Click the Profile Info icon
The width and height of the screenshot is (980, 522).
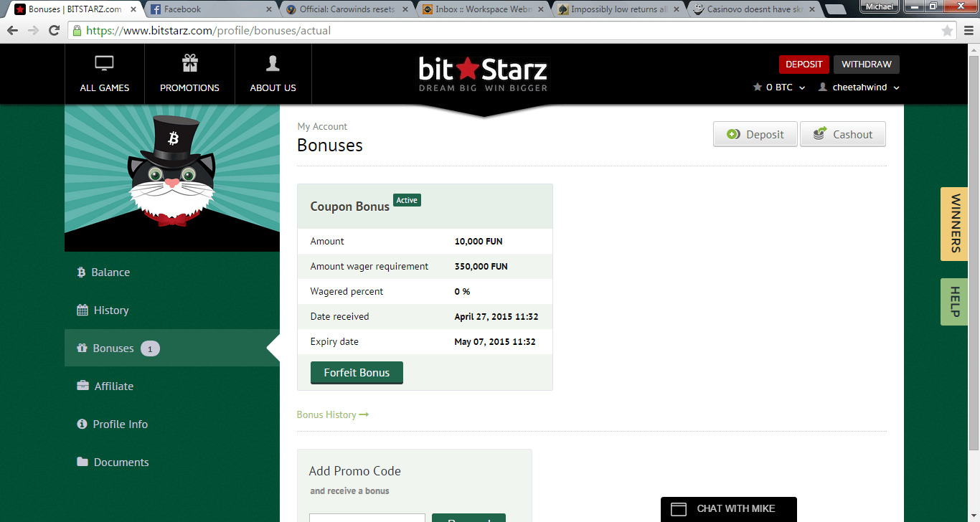pos(82,424)
